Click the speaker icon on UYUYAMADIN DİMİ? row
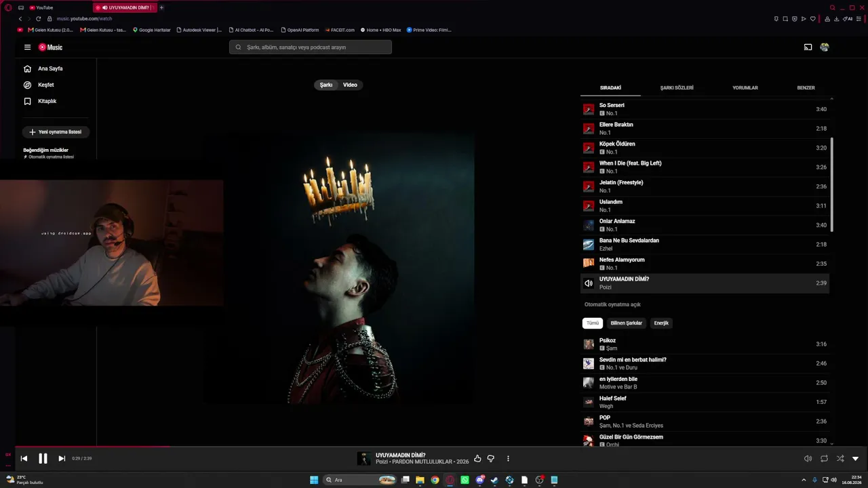Image resolution: width=868 pixels, height=488 pixels. [589, 283]
